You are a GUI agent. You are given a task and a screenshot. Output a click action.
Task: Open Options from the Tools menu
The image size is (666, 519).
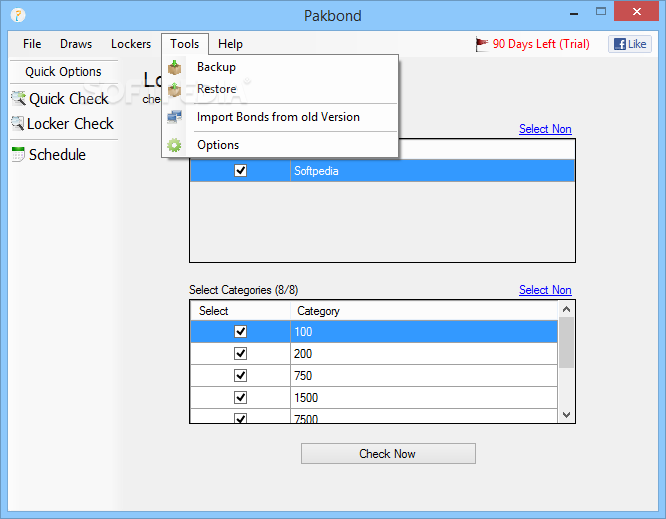280,145
